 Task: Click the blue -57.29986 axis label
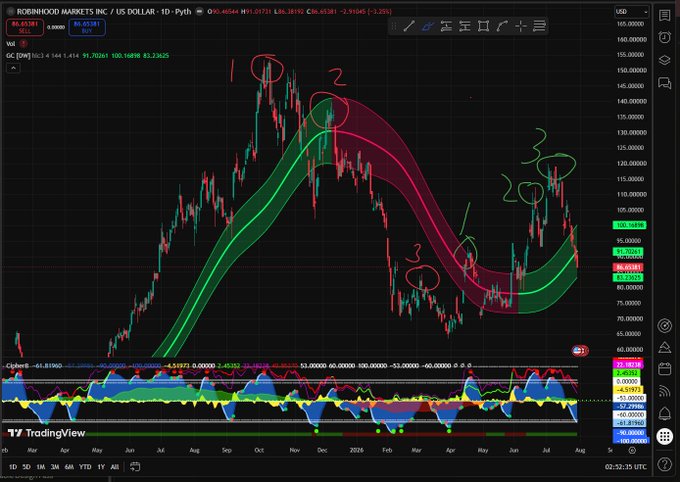[x=629, y=407]
